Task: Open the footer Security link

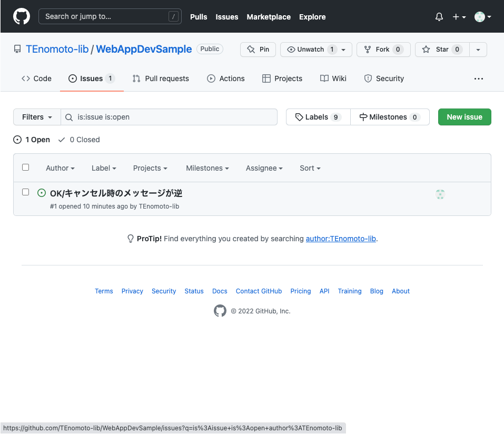Action: (164, 291)
